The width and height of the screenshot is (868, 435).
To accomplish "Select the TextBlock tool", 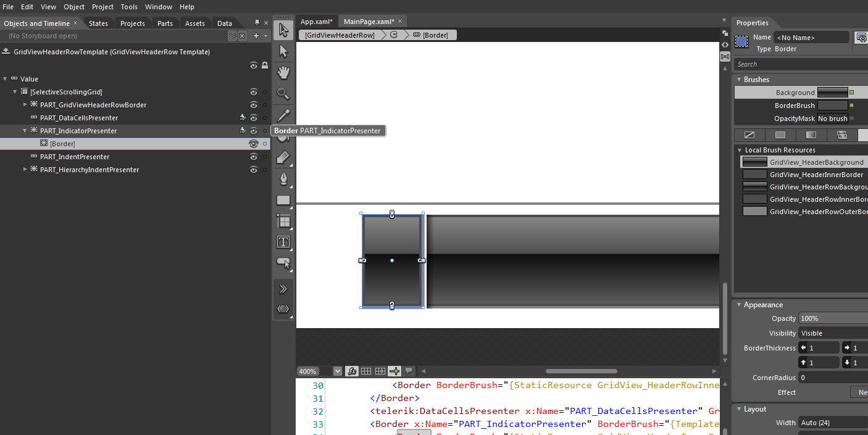I will click(283, 242).
